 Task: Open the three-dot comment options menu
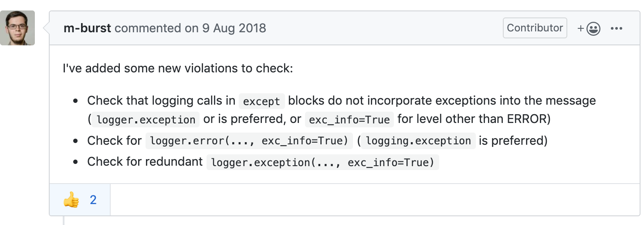pyautogui.click(x=617, y=29)
